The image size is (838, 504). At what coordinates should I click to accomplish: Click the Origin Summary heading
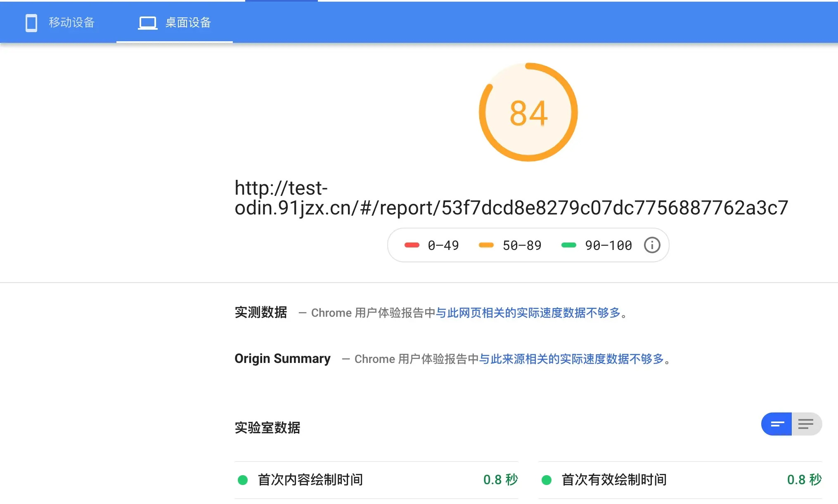[282, 359]
